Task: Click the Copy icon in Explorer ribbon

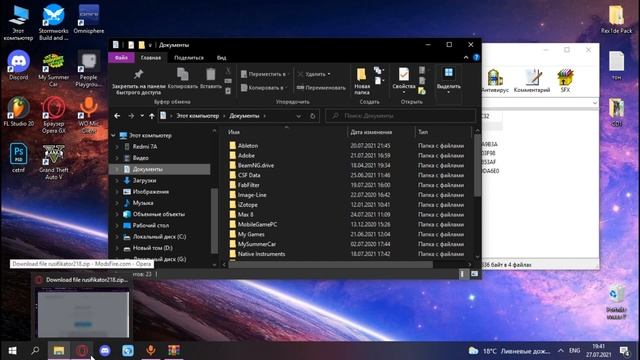Action: tap(182, 74)
